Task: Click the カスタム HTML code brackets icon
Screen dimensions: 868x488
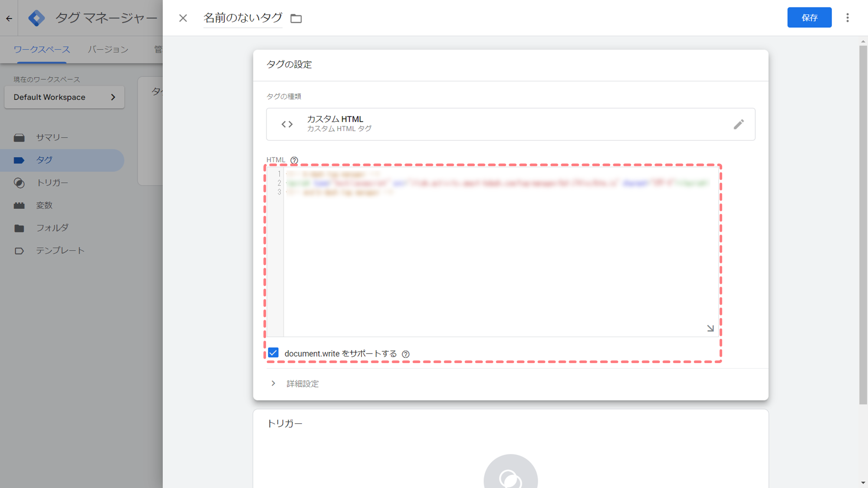Action: point(287,124)
